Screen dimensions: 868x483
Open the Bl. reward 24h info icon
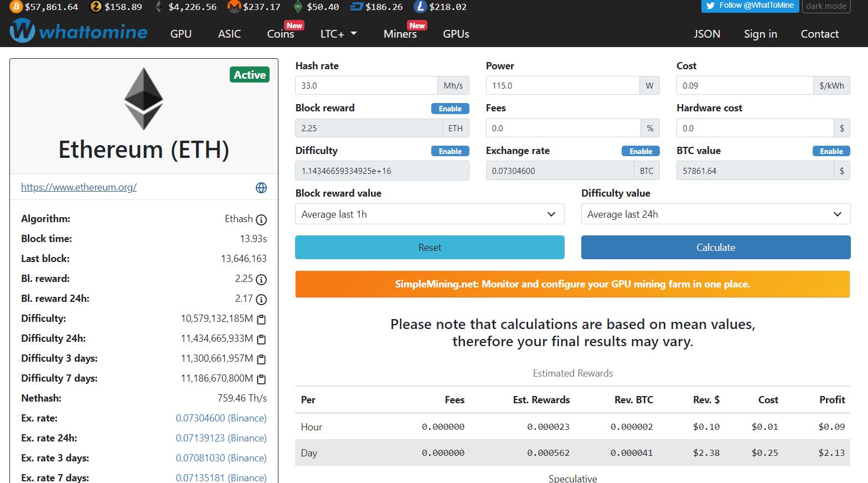tap(261, 299)
